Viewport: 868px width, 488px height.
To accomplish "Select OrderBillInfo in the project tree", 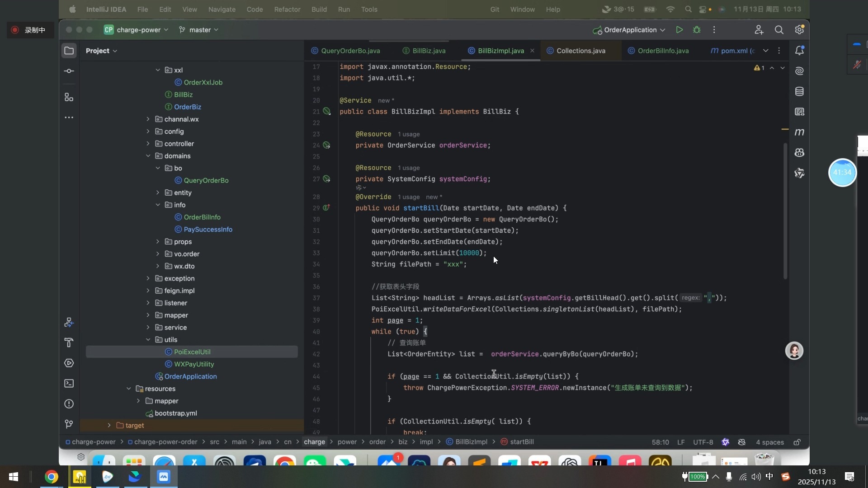I will (x=202, y=217).
